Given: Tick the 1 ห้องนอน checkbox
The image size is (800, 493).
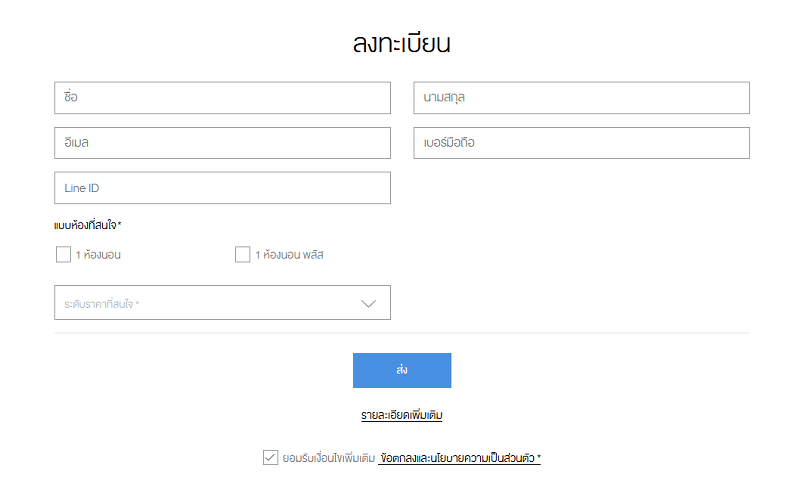Looking at the screenshot, I should click(x=63, y=254).
